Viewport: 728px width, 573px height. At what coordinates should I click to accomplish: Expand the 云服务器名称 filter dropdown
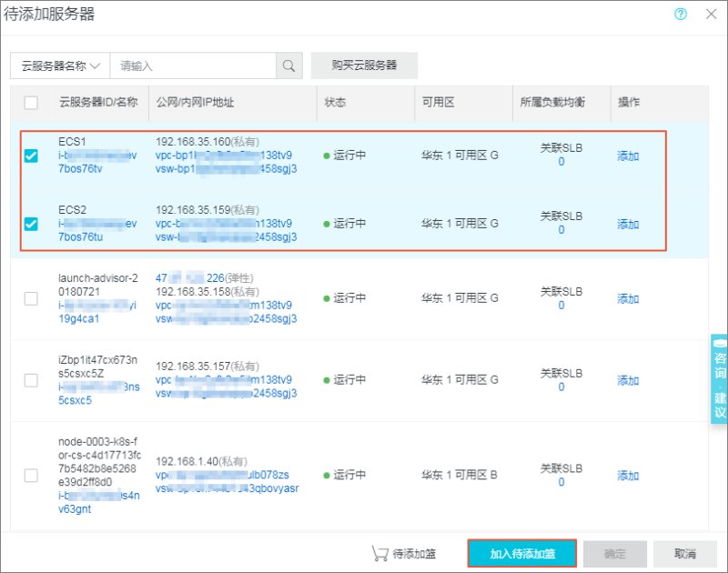(x=60, y=65)
